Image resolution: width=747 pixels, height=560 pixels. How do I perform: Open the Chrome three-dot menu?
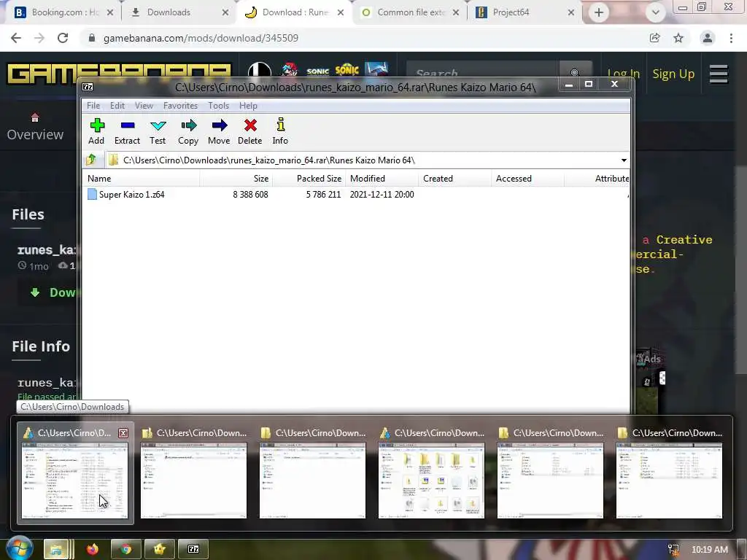(x=731, y=38)
